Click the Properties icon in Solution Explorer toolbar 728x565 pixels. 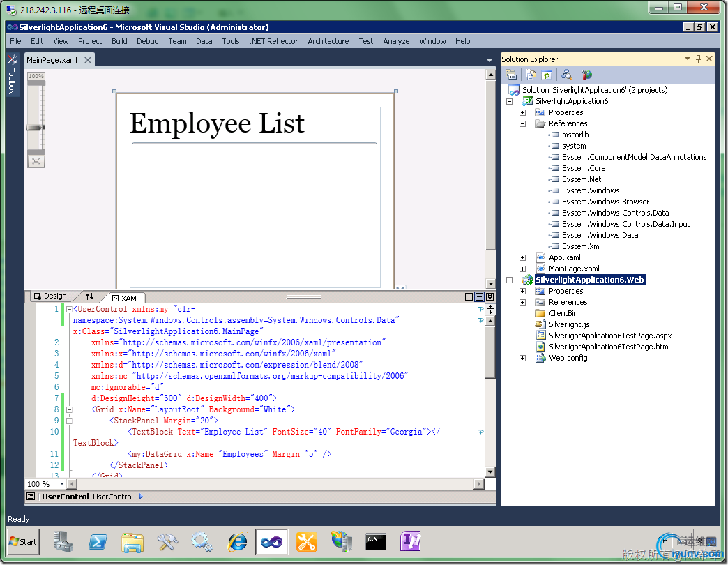510,75
